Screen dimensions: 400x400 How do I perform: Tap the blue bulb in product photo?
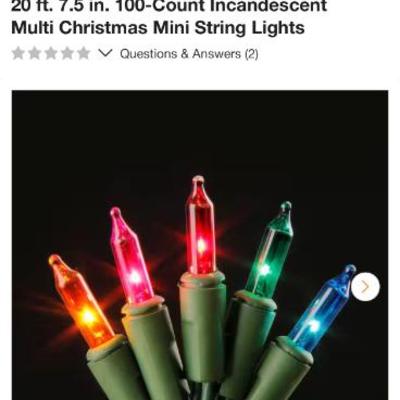tap(322, 308)
